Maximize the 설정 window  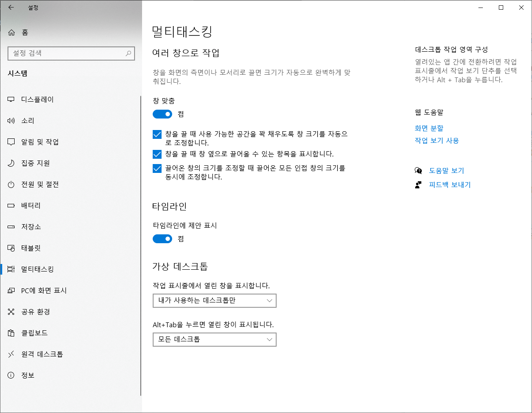501,7
